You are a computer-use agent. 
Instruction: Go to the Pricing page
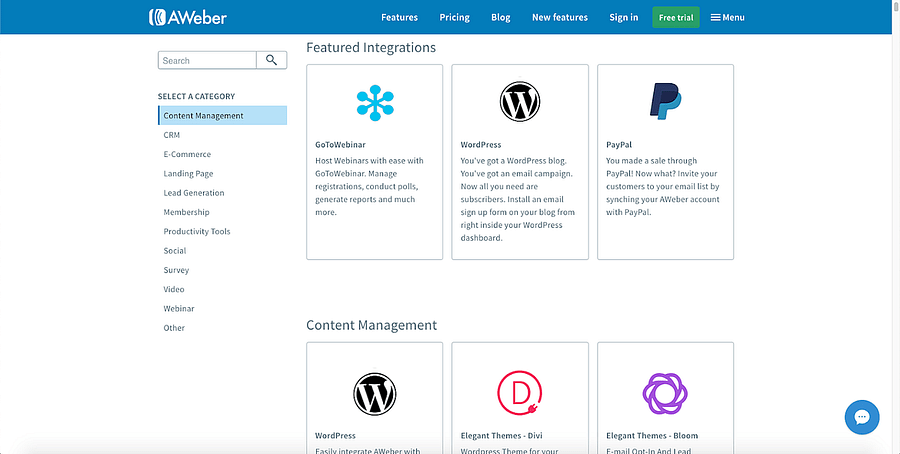point(454,17)
